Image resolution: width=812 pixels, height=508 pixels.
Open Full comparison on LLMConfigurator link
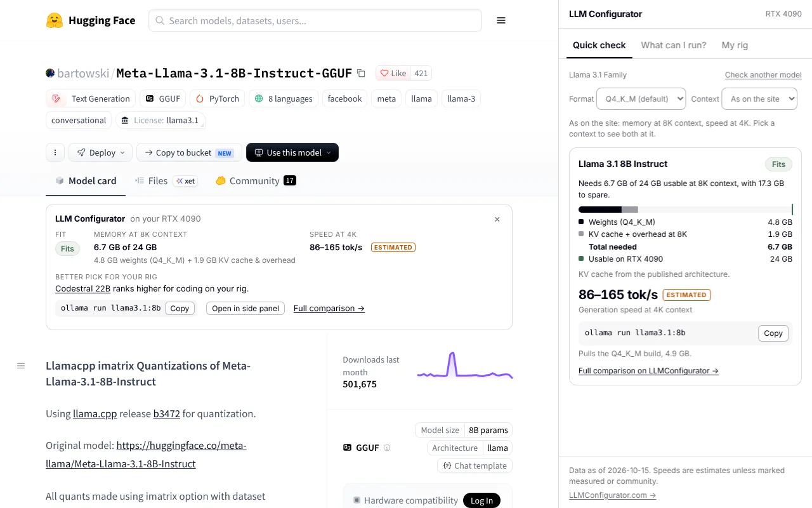point(648,370)
